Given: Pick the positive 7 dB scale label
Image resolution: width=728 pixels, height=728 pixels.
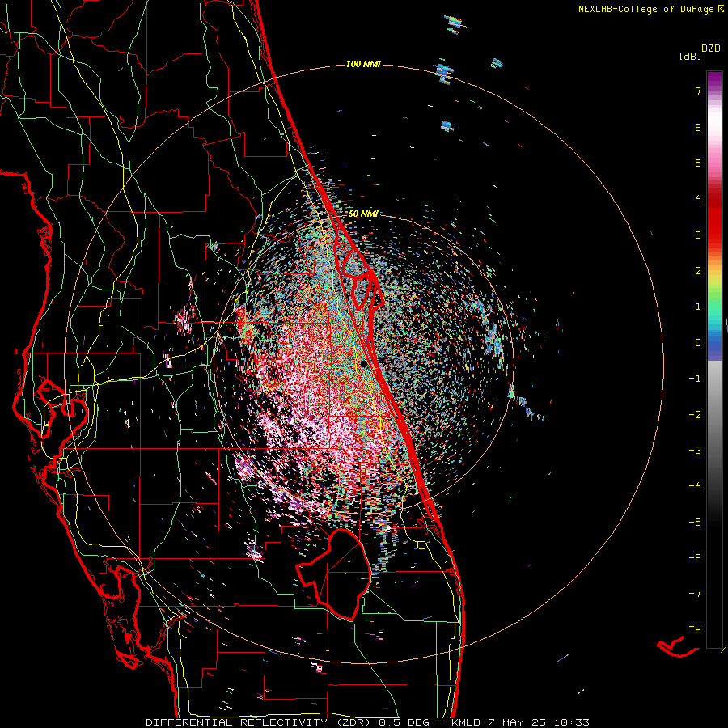Looking at the screenshot, I should 698,91.
